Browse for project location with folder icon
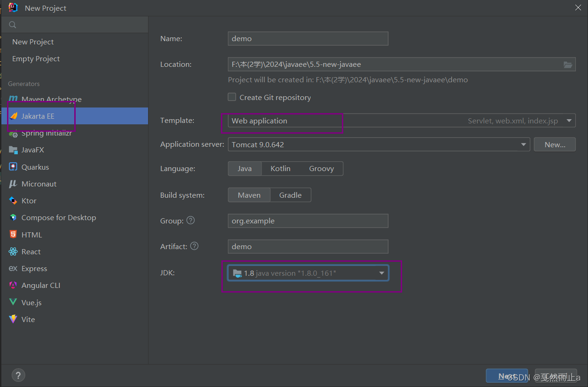Viewport: 588px width, 387px height. pos(568,64)
